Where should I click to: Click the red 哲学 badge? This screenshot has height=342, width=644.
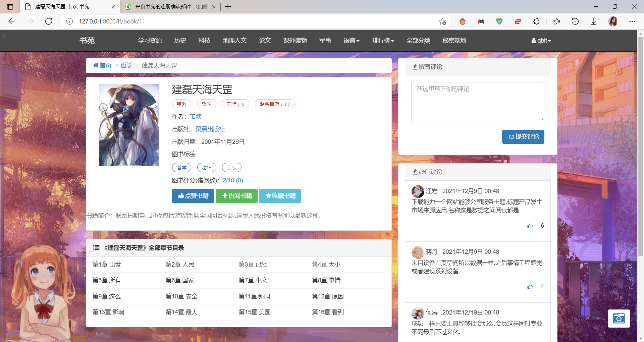pos(207,104)
